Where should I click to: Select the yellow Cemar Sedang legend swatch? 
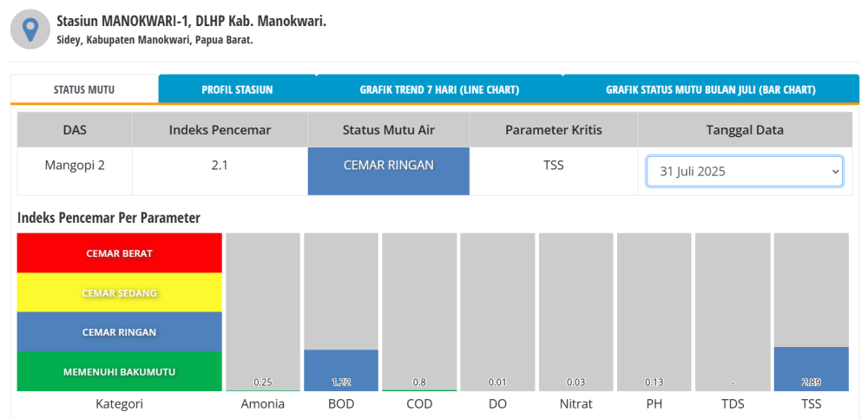click(x=119, y=292)
